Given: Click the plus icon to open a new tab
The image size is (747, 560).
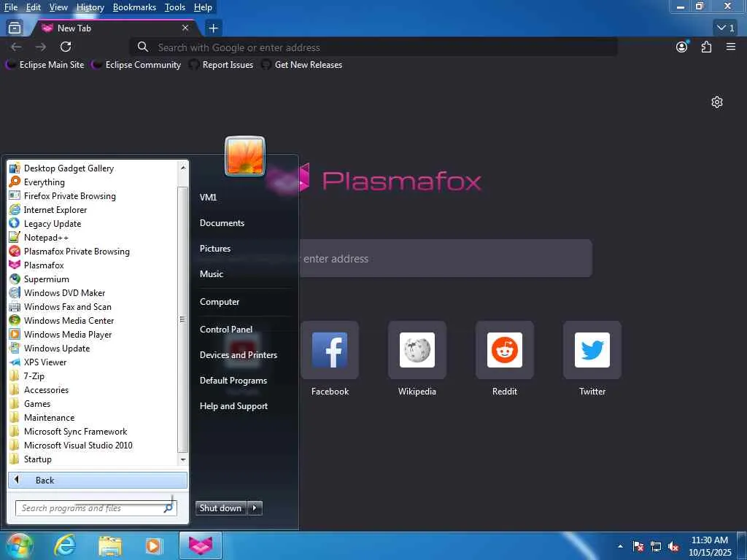Looking at the screenshot, I should point(214,28).
